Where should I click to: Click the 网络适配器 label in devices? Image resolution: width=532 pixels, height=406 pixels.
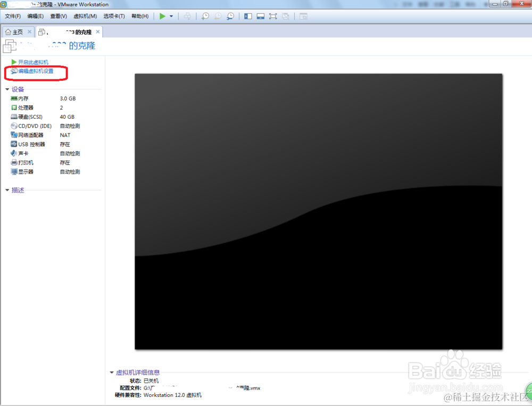pyautogui.click(x=31, y=135)
